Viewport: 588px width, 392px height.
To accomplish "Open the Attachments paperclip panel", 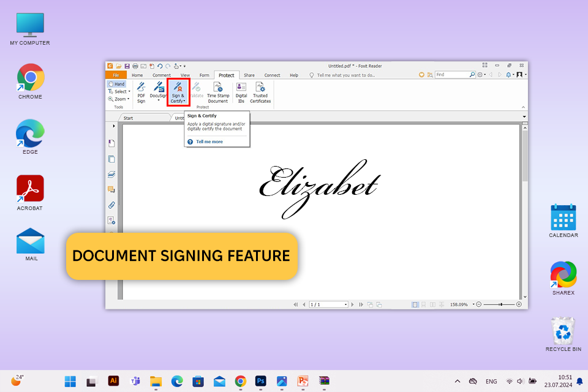I will tap(111, 205).
